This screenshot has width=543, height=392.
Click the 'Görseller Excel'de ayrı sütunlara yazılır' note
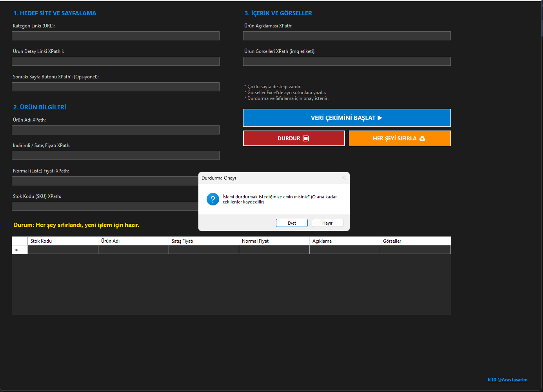[285, 93]
